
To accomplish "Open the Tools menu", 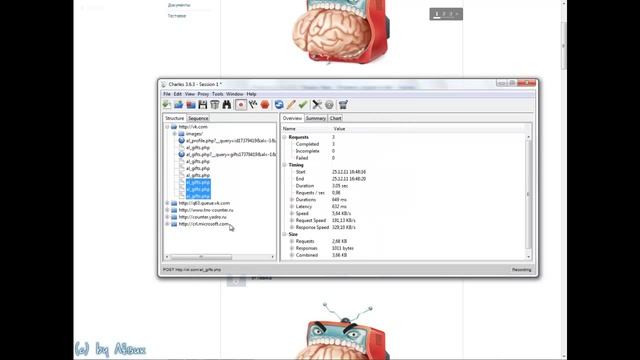I will tap(218, 94).
